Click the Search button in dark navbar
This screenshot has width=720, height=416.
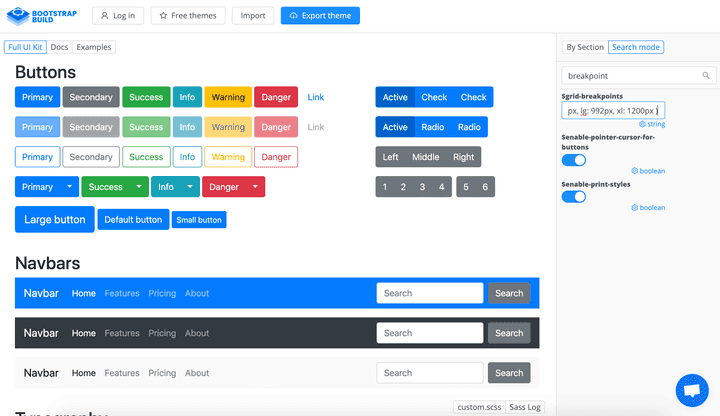click(509, 333)
